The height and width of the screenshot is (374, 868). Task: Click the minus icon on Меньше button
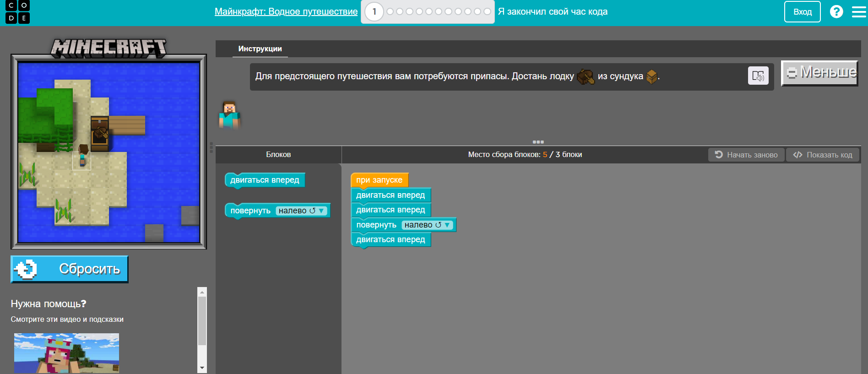pyautogui.click(x=792, y=73)
